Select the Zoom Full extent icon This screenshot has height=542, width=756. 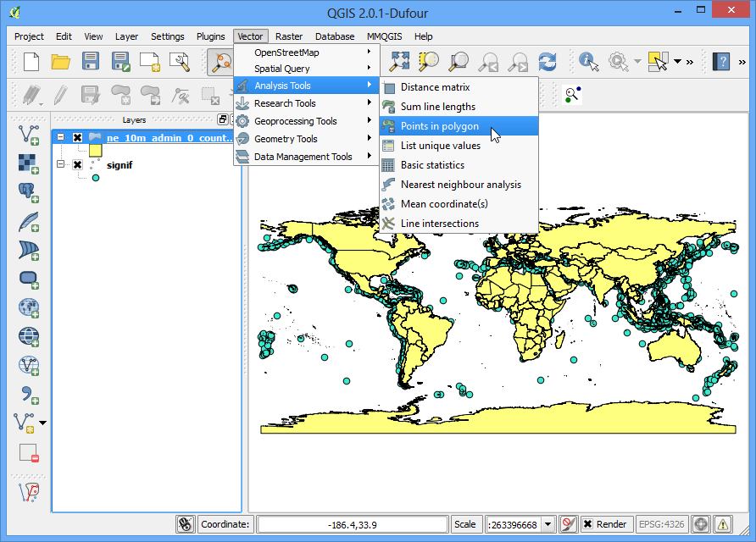(400, 62)
